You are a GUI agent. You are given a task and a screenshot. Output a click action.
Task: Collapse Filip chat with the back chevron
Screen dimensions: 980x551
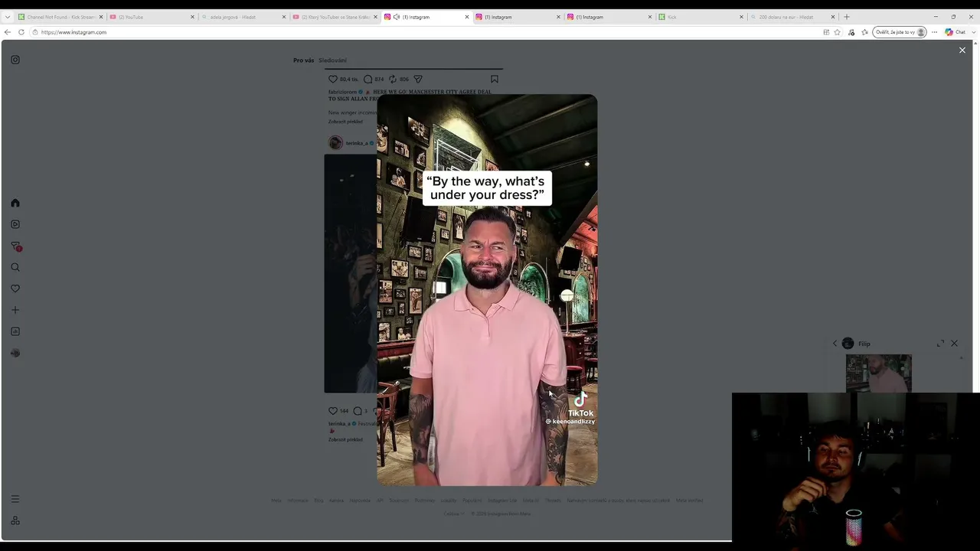(x=835, y=344)
